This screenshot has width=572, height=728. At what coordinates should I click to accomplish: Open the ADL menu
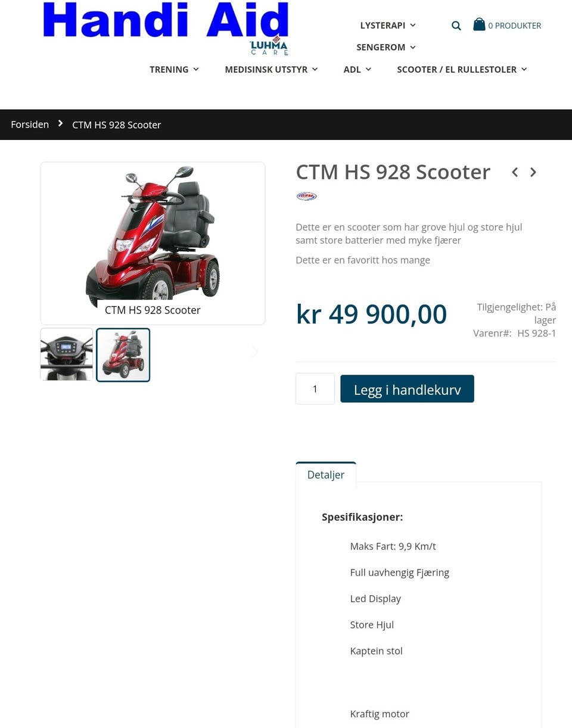click(x=357, y=69)
